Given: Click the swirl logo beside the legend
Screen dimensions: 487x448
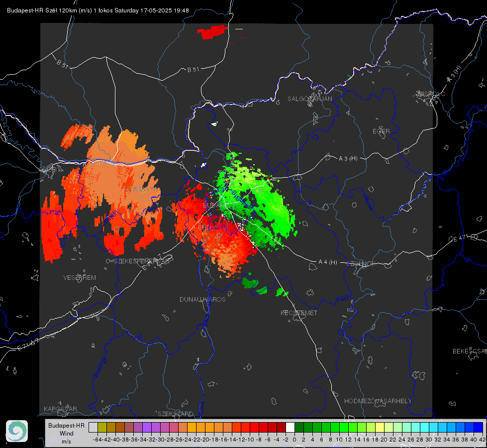Looking at the screenshot, I should 17,431.
